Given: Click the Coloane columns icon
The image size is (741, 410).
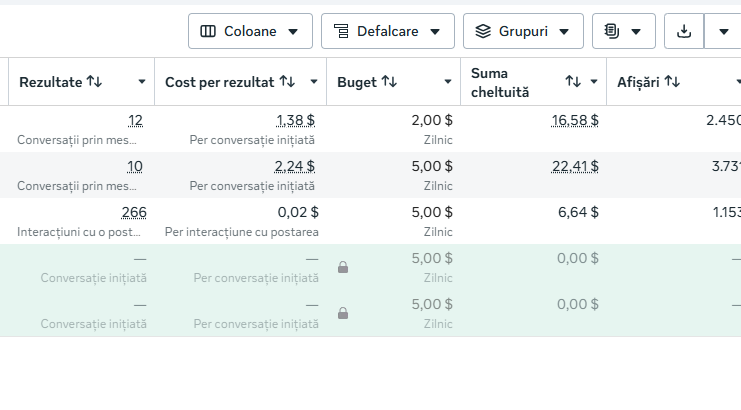Looking at the screenshot, I should [x=208, y=31].
